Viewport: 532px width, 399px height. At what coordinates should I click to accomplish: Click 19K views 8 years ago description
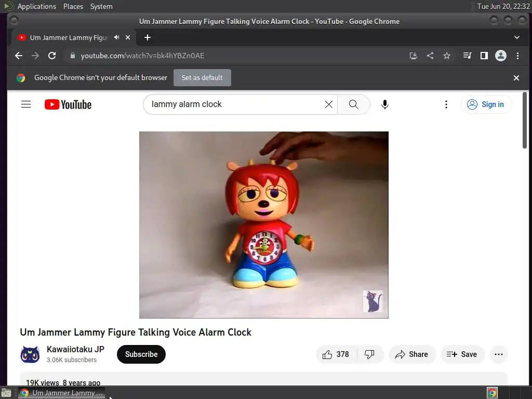(63, 383)
